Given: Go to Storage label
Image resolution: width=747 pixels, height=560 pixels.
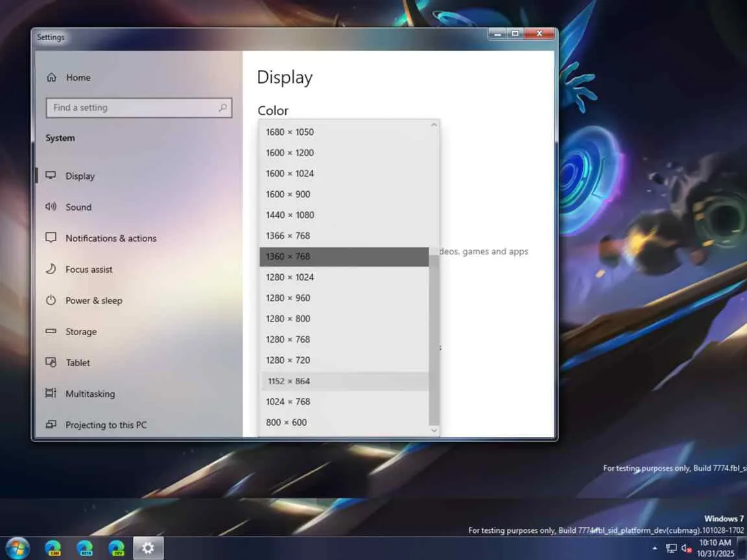Looking at the screenshot, I should tap(81, 332).
